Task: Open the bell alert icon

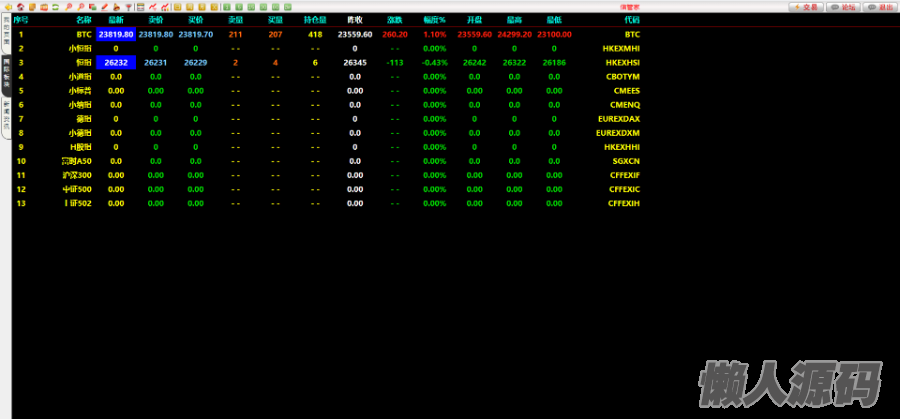Action: click(x=117, y=7)
